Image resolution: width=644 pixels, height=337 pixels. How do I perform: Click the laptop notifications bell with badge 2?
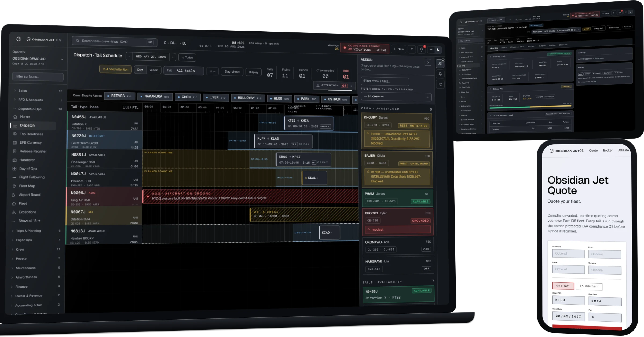422,49
